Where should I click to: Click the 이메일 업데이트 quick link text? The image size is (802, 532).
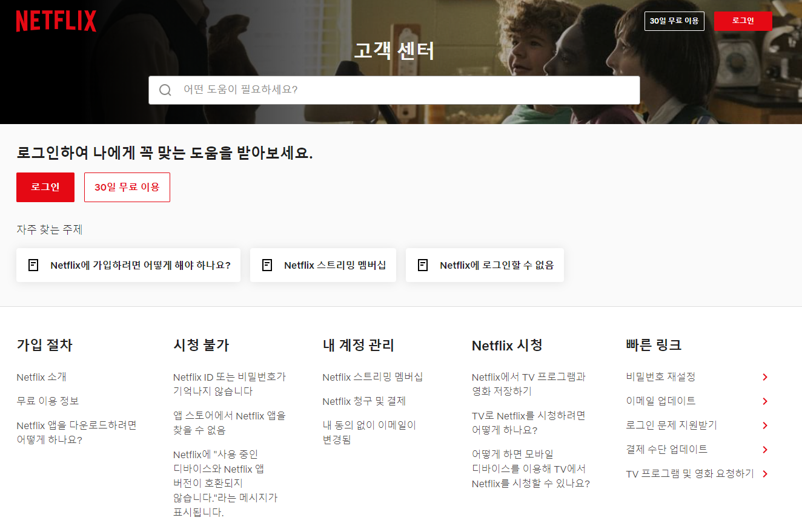click(x=661, y=401)
